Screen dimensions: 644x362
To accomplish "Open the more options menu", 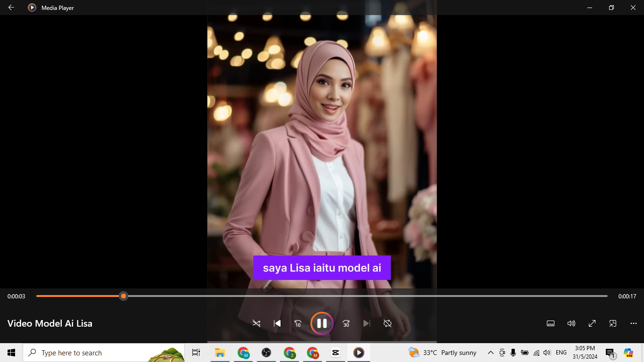I will pos(634,323).
